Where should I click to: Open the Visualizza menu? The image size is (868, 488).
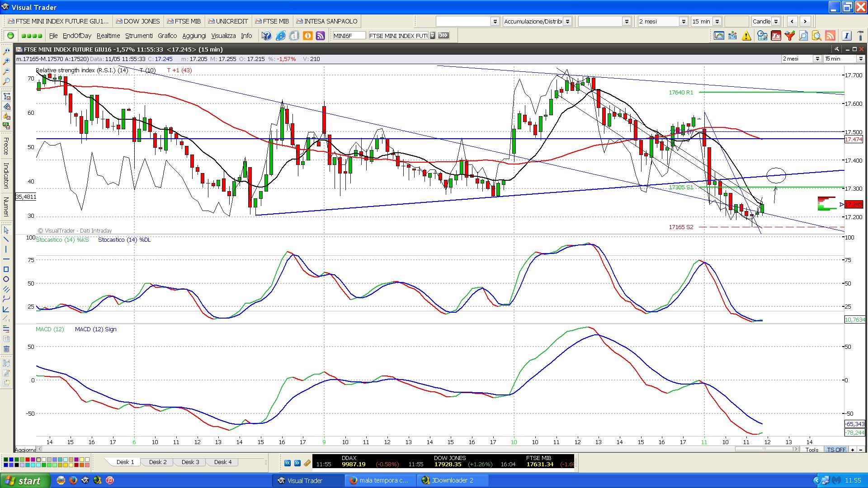[223, 36]
